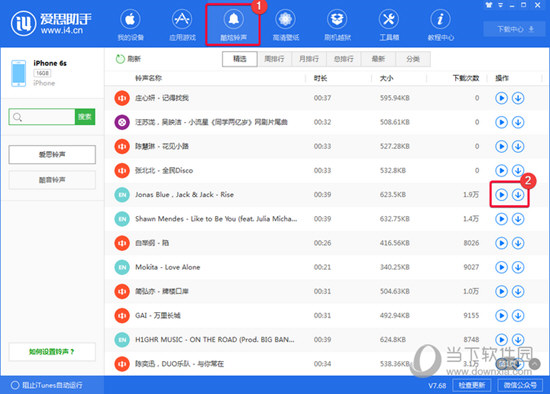This screenshot has width=550, height=394.
Task: Click the 铃声名称 column header
Action: (x=148, y=78)
